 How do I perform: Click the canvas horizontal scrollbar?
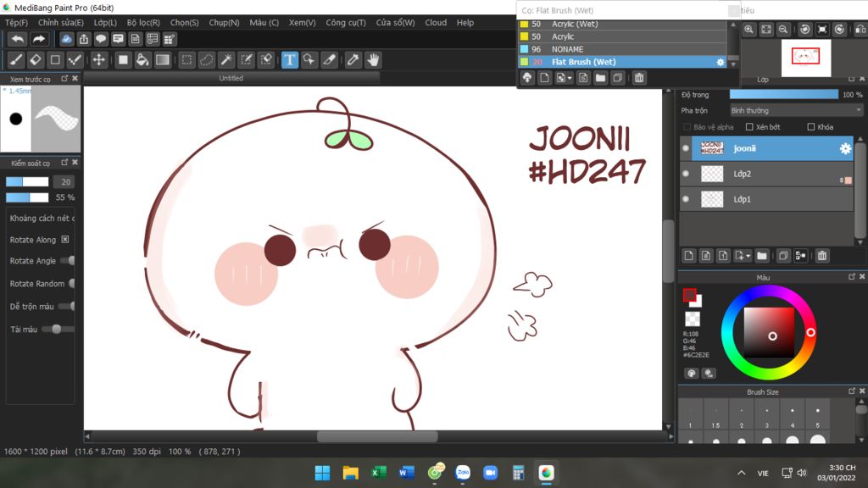click(x=377, y=436)
